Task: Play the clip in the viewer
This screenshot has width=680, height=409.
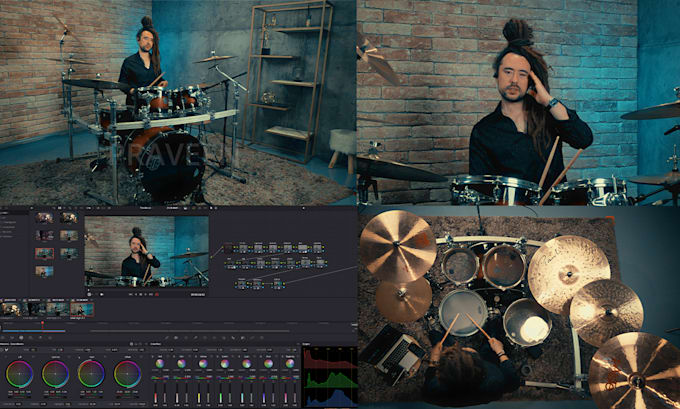Action: pos(146,294)
